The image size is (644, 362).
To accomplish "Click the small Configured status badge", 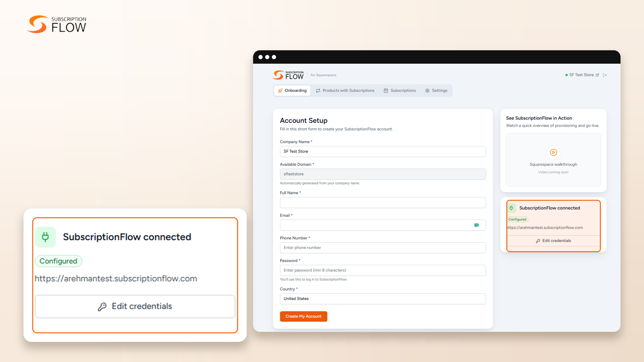I will pos(517,219).
